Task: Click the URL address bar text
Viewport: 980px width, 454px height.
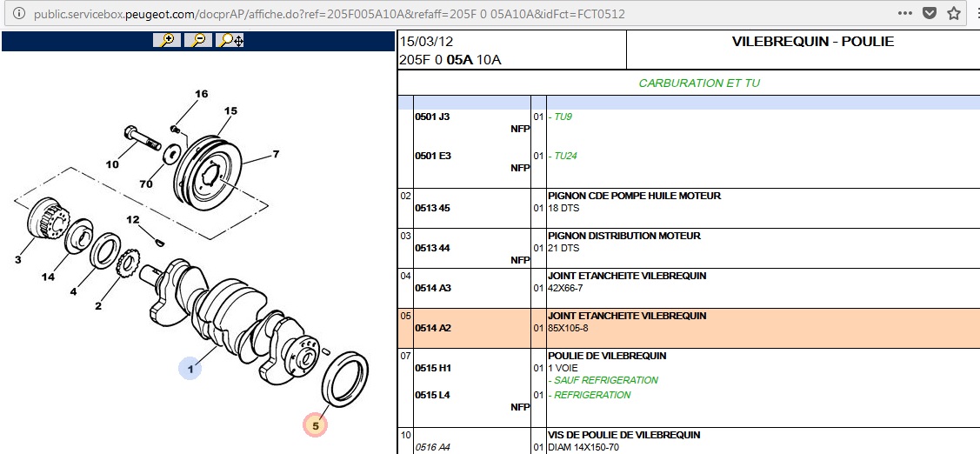Action: coord(329,15)
